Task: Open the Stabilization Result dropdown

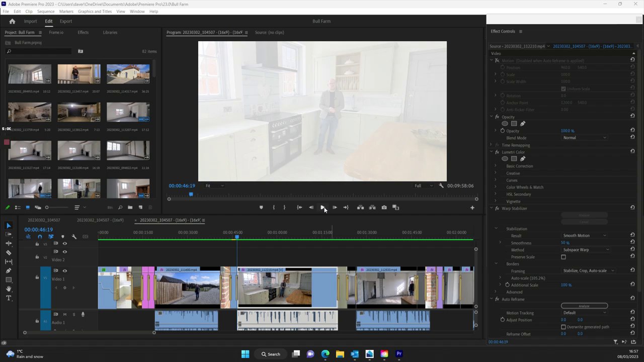Action: click(x=584, y=236)
